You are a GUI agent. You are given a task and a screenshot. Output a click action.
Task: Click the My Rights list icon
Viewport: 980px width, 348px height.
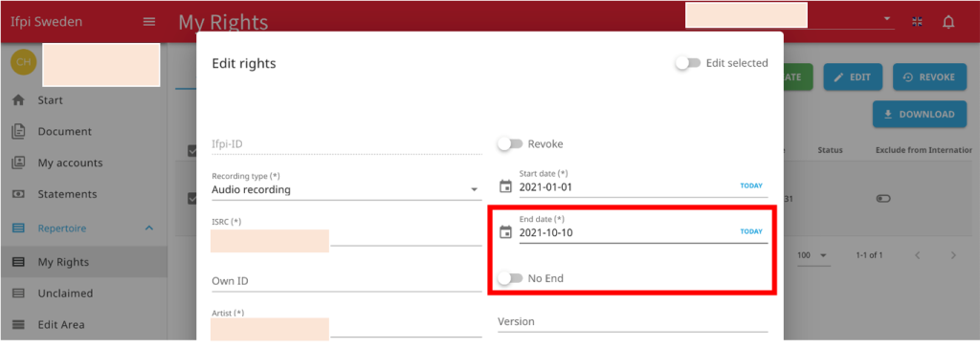(x=19, y=262)
